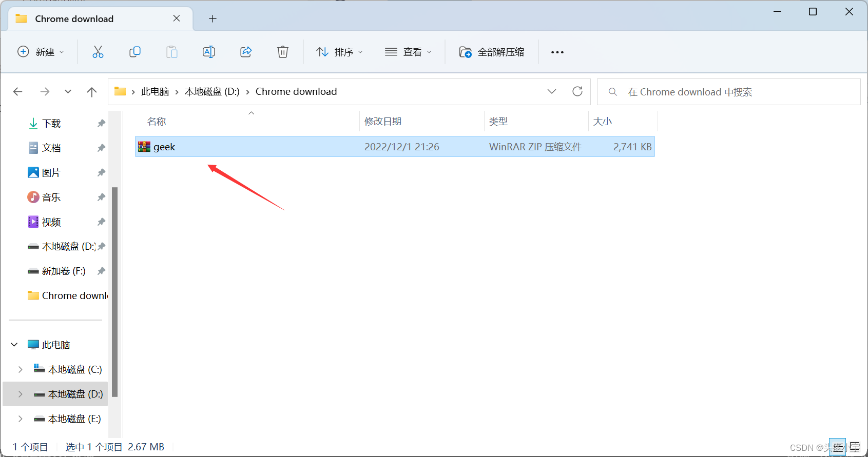Open recent locations dropdown chevron
This screenshot has height=457, width=868.
[x=68, y=92]
